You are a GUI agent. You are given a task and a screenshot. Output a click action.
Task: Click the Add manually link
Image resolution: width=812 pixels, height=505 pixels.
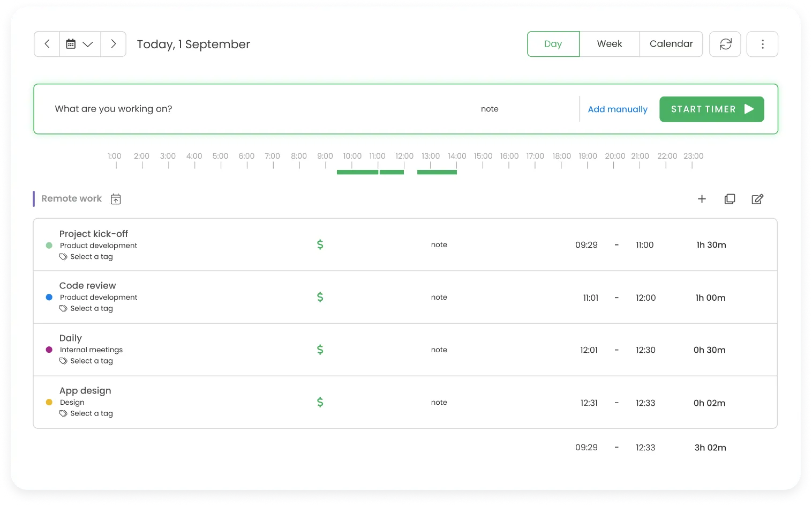[x=617, y=109]
